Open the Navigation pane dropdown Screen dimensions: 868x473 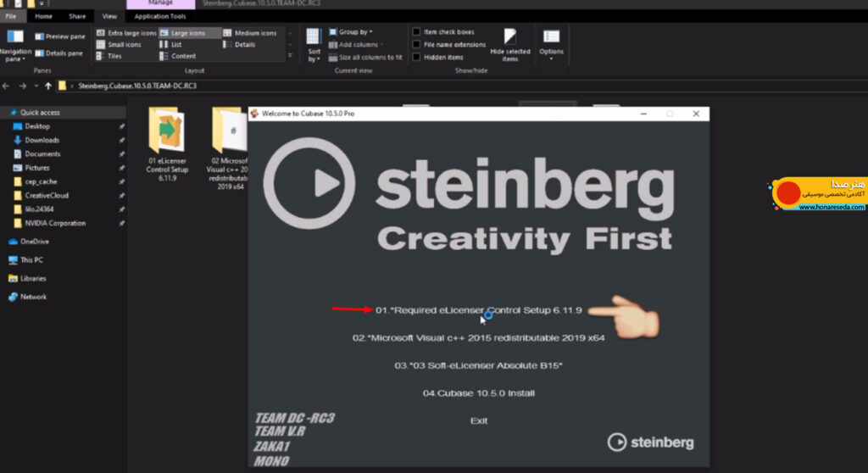pos(15,46)
